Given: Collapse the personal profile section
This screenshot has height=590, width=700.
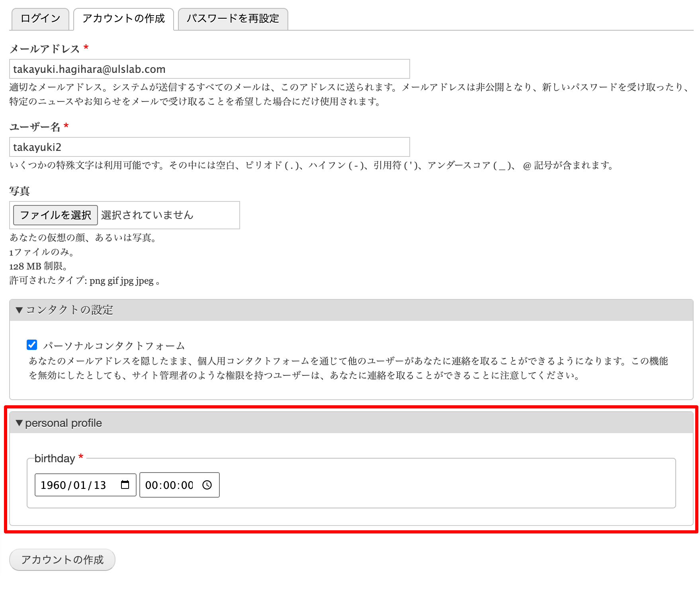Looking at the screenshot, I should tap(59, 423).
